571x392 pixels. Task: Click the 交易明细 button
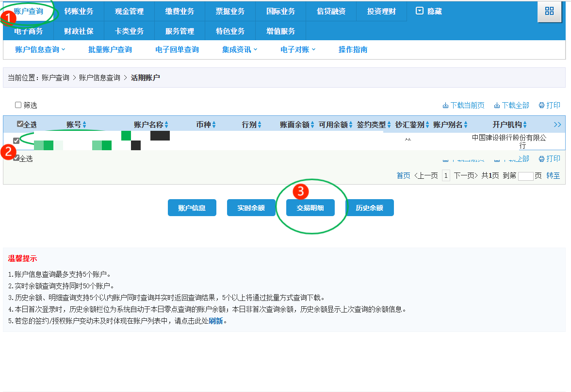pyautogui.click(x=310, y=208)
